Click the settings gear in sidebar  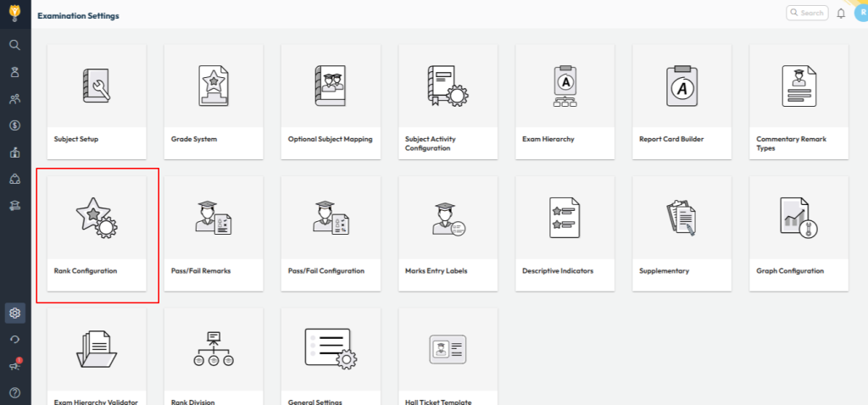pyautogui.click(x=14, y=313)
